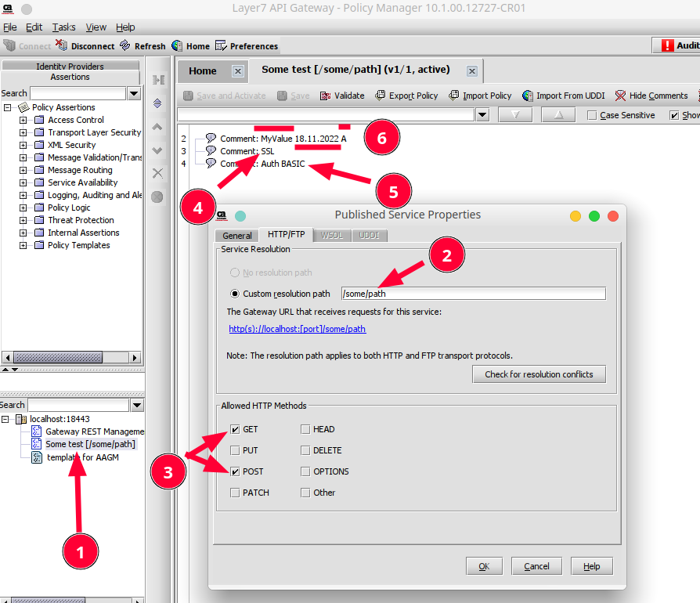Click Import From UDDI icon

[x=528, y=96]
